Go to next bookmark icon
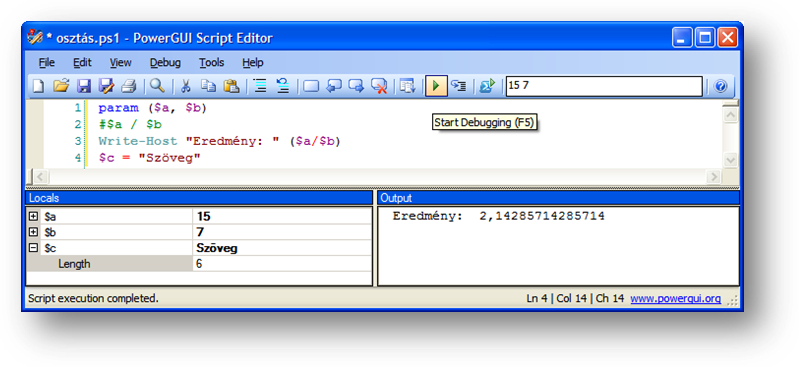 356,86
